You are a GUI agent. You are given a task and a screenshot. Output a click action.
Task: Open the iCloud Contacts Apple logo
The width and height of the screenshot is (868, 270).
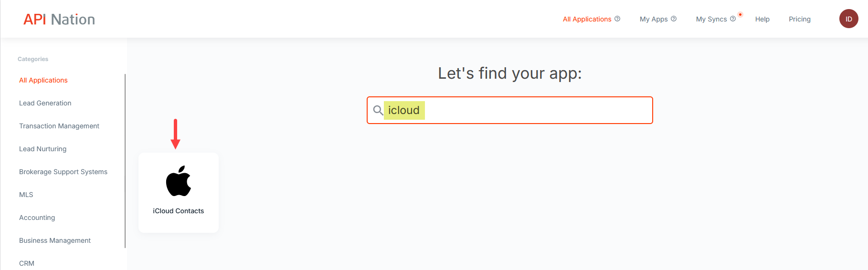pos(179,181)
